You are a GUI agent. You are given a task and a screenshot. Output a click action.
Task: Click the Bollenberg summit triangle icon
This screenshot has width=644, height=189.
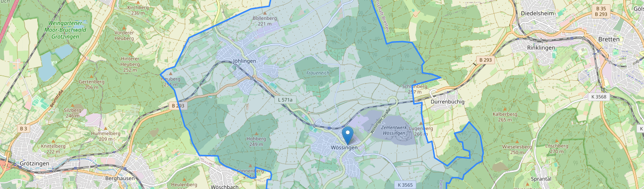pos(264,13)
